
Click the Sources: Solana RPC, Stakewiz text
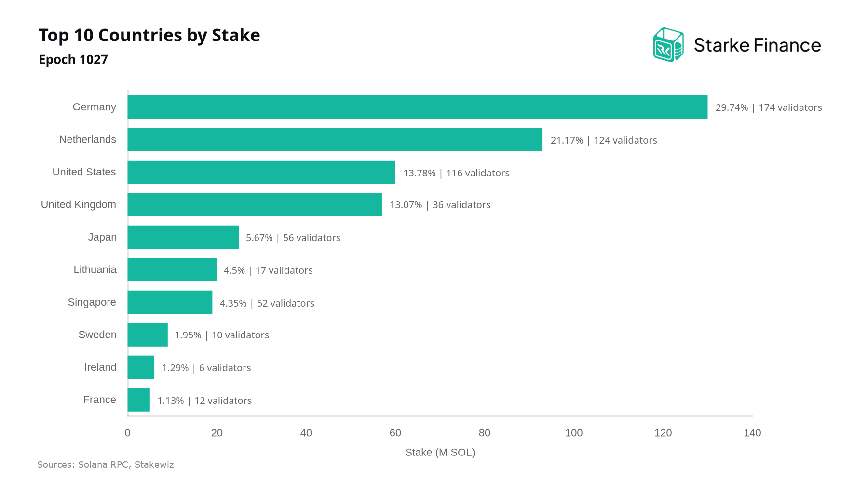pos(106,465)
